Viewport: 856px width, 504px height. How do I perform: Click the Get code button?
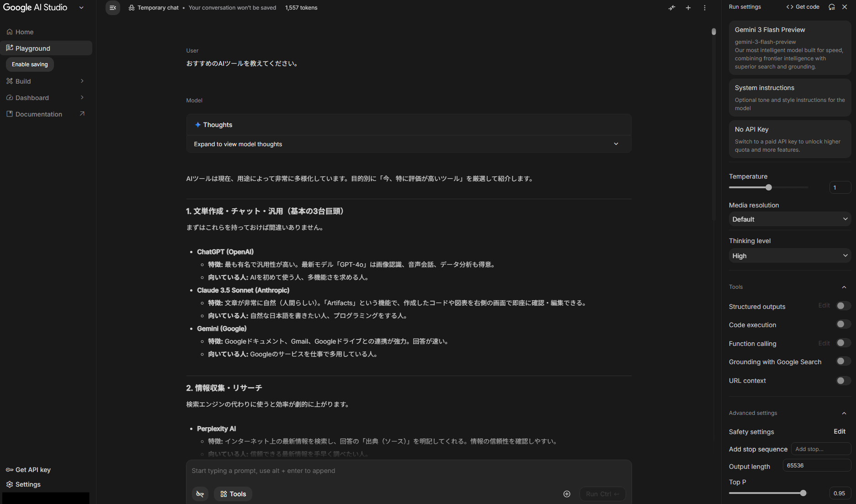click(803, 7)
